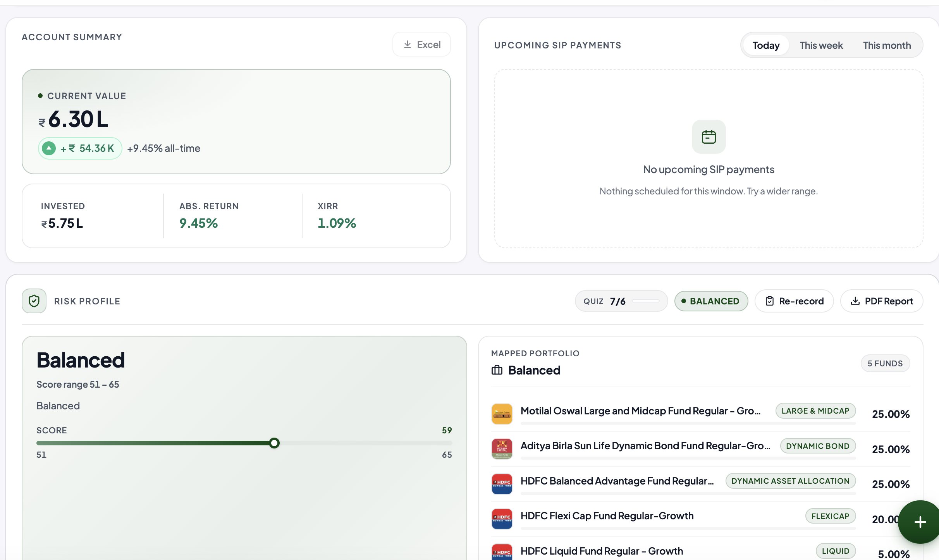Screen dimensions: 939x560
Task: Click the No upcoming SIP payments message
Action: click(x=709, y=169)
